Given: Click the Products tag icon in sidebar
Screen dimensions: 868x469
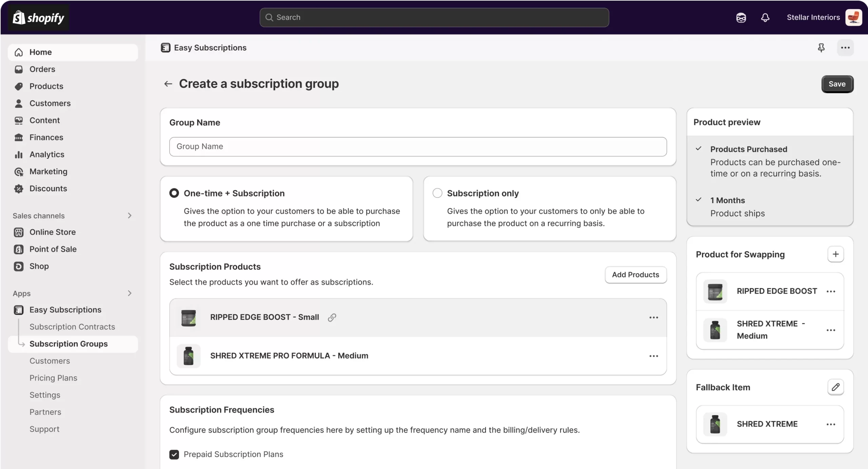Looking at the screenshot, I should coord(19,86).
